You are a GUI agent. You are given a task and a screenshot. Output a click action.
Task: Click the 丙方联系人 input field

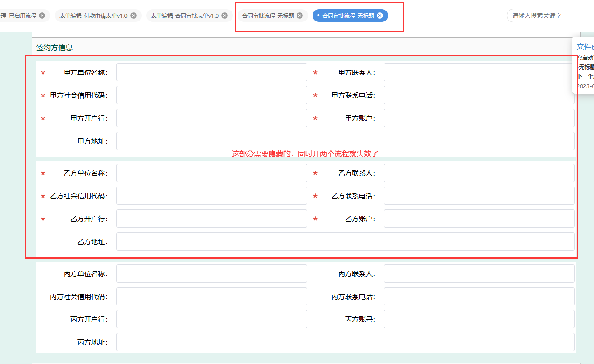479,273
